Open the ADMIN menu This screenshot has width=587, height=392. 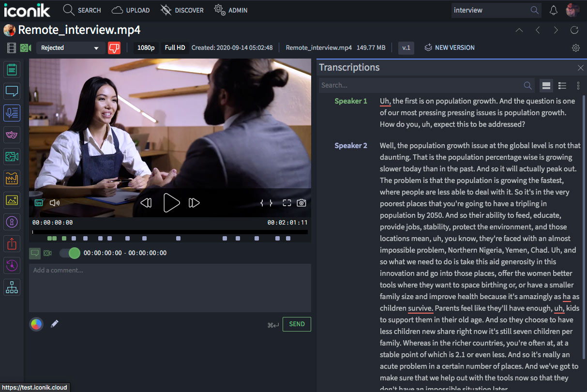tap(231, 10)
